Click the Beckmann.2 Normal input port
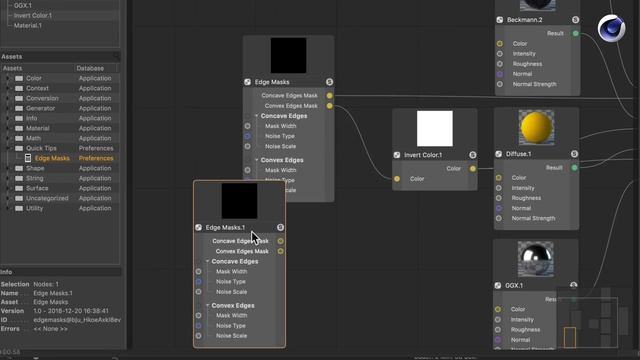Image resolution: width=640 pixels, height=360 pixels. (500, 74)
